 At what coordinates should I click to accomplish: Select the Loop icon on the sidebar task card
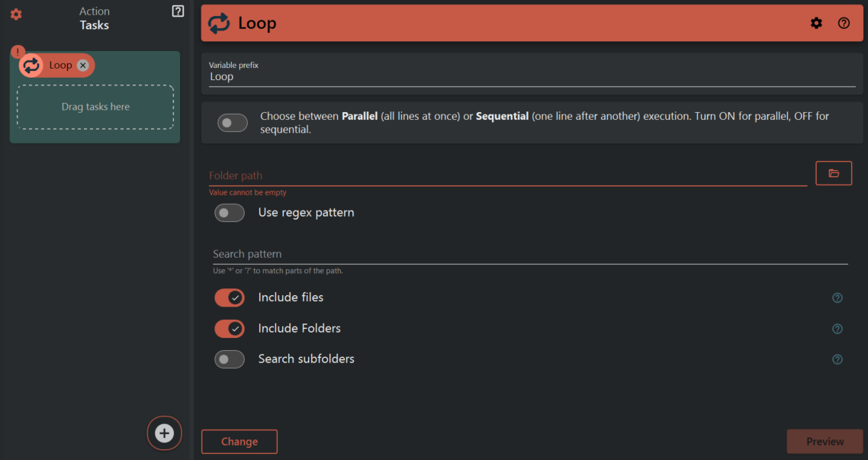point(31,65)
